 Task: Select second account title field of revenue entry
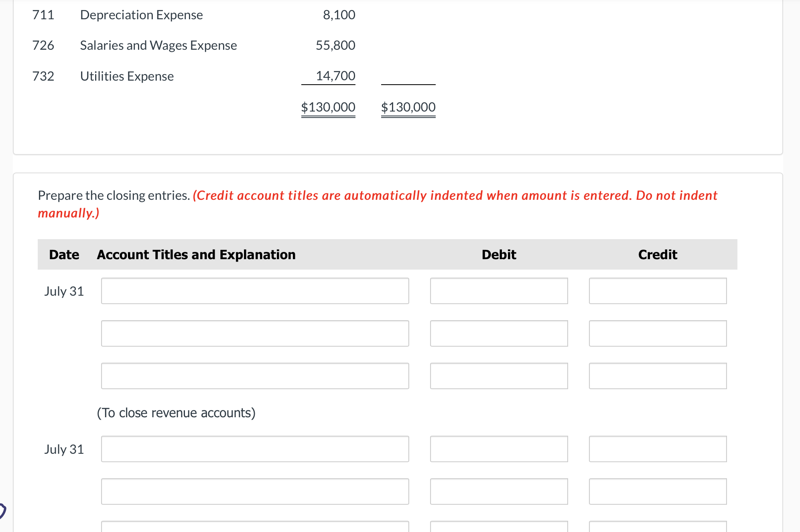tap(255, 333)
